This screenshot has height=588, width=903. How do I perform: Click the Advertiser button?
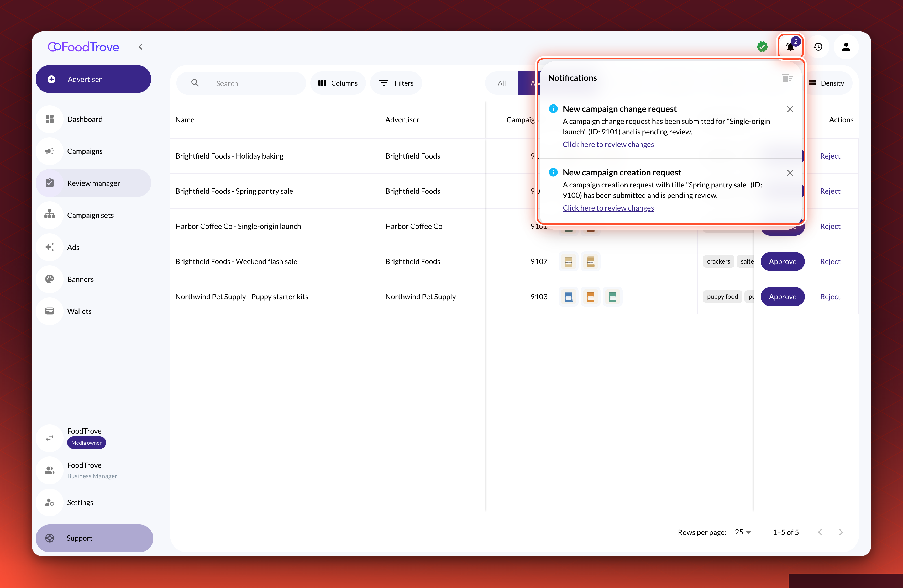point(93,79)
